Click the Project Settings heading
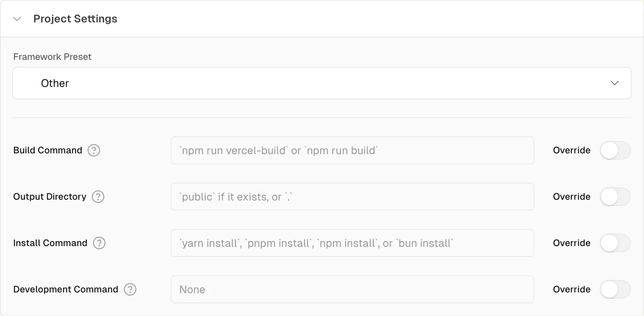644x316 pixels. [75, 19]
